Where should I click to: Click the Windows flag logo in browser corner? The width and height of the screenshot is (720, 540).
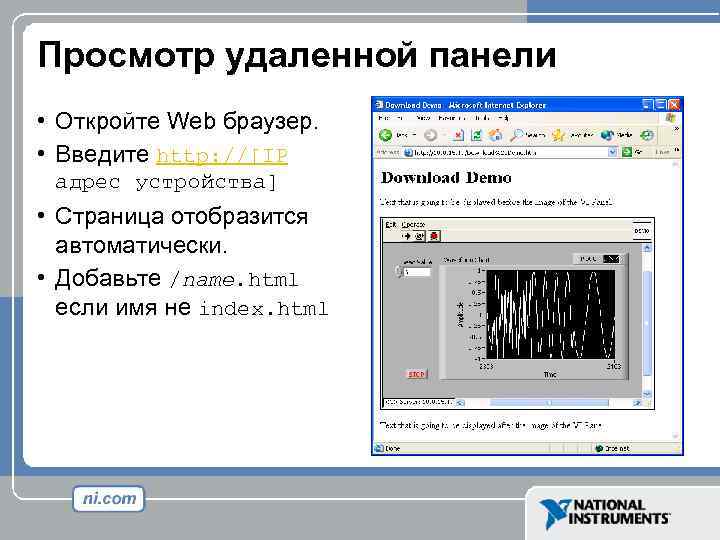670,118
